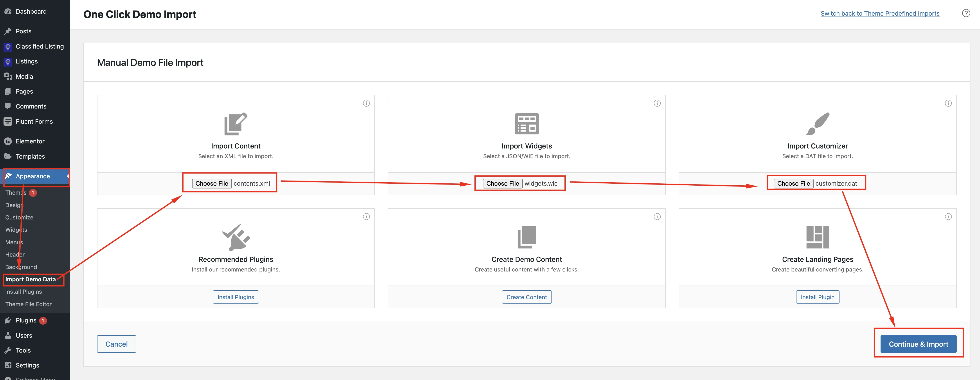Screen dimensions: 980x380
Task: Open info icon on Import Content card
Action: [x=366, y=103]
